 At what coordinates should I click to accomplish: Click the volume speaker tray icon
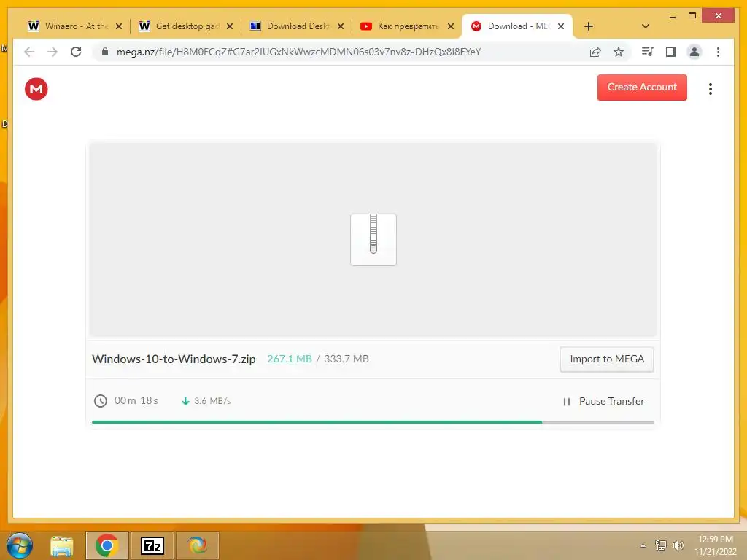[x=678, y=545]
